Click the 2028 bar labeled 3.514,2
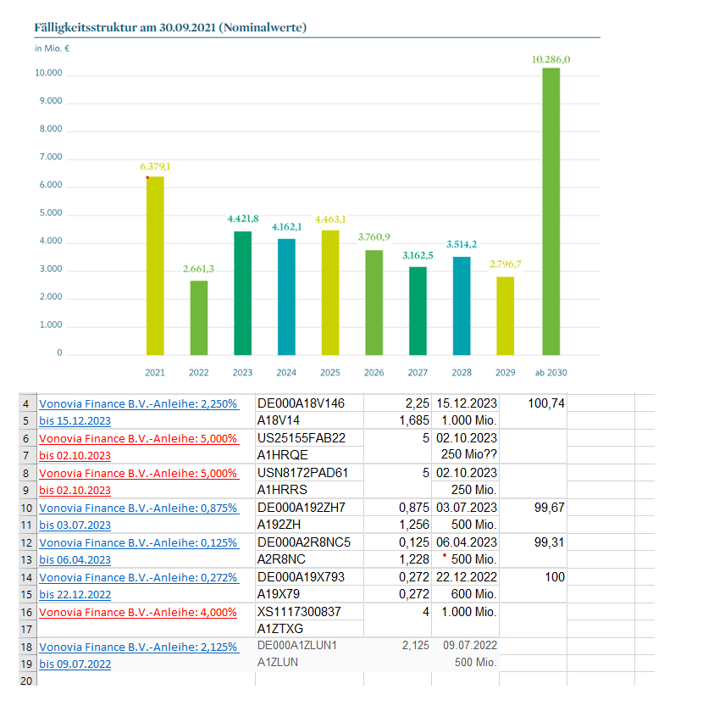714x728 pixels. coord(462,306)
